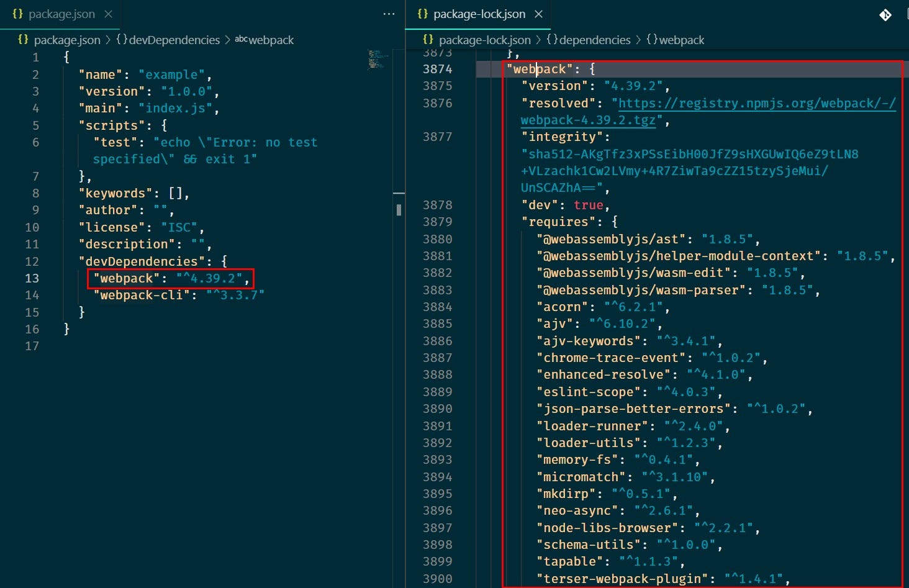Click the "node-libs-browser" entry
Image resolution: width=909 pixels, height=588 pixels.
(x=648, y=528)
